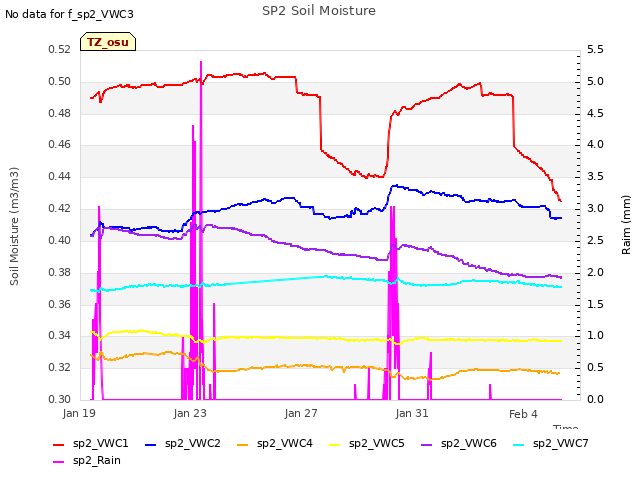Click the Raim (mm) right axis label

(x=626, y=225)
